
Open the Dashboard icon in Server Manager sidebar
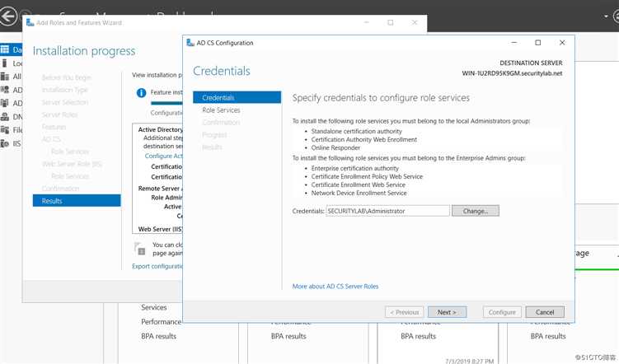tap(5, 49)
